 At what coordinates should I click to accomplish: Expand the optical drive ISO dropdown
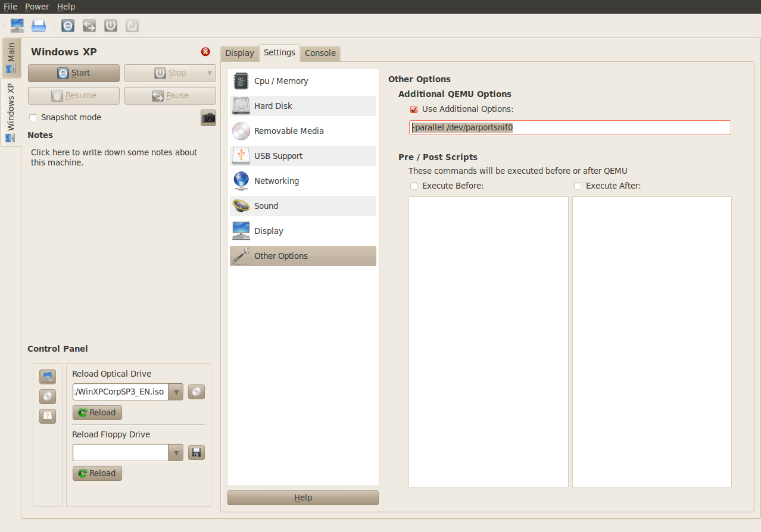point(176,392)
